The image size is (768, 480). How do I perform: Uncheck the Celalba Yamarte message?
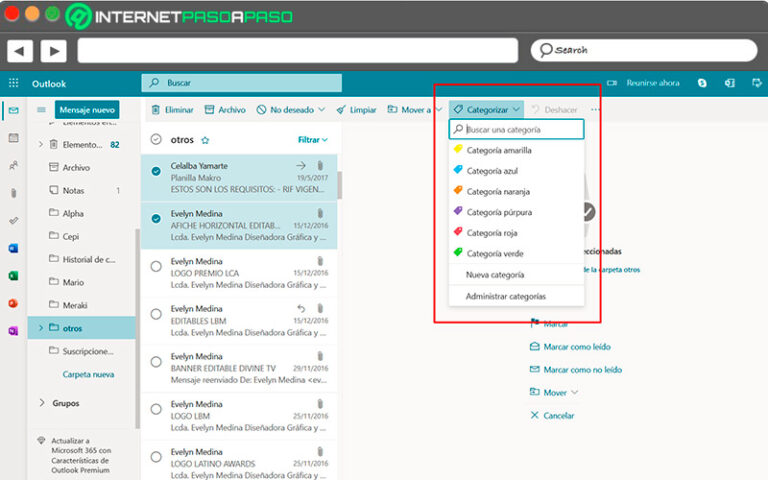coord(156,171)
